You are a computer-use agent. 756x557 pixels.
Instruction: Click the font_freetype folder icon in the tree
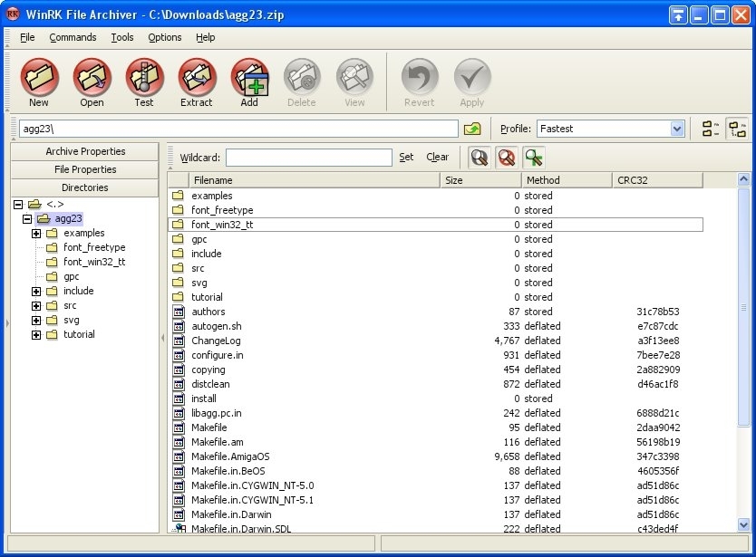52,247
